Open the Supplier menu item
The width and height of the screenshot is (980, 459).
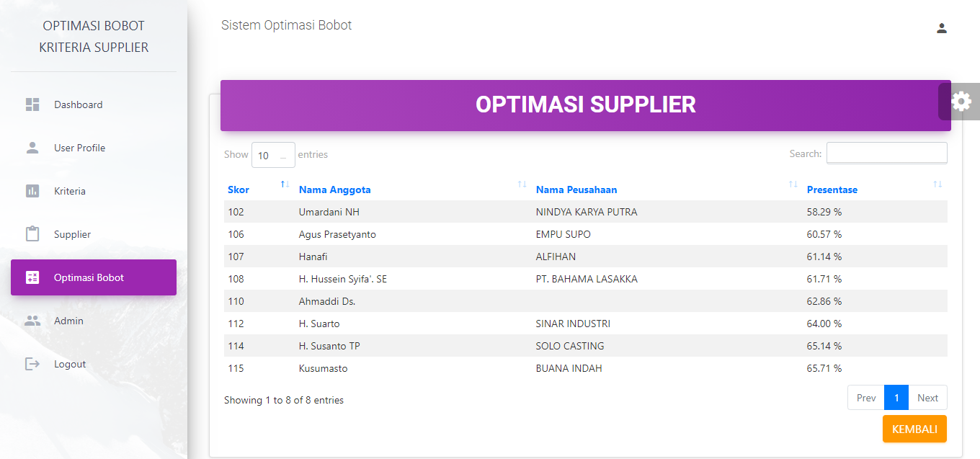coord(72,234)
